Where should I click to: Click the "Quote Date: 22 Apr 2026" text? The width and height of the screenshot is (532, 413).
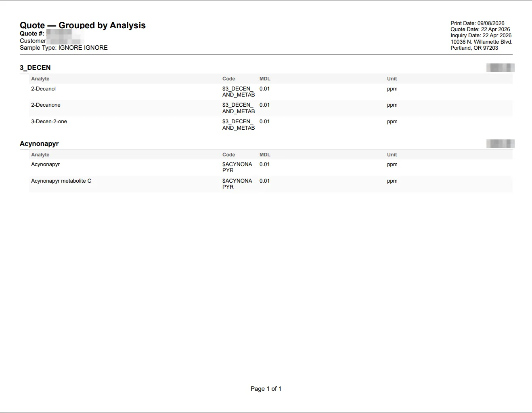tap(480, 29)
